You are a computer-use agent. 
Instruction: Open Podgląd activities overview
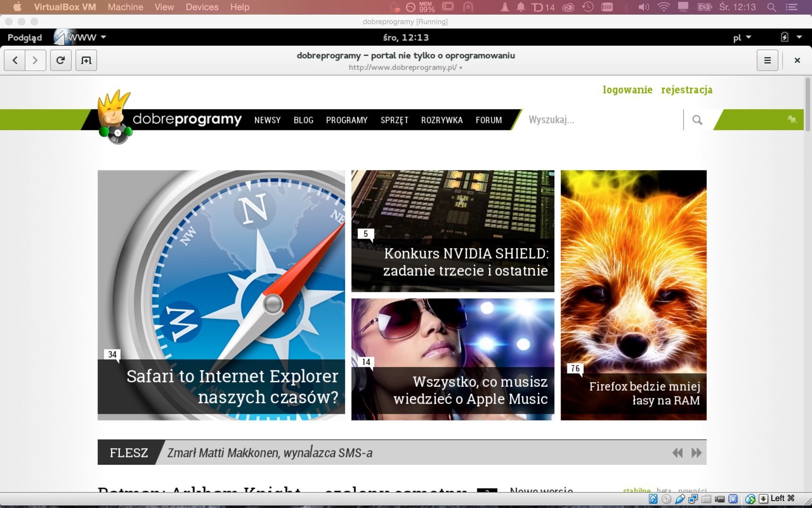click(x=25, y=37)
